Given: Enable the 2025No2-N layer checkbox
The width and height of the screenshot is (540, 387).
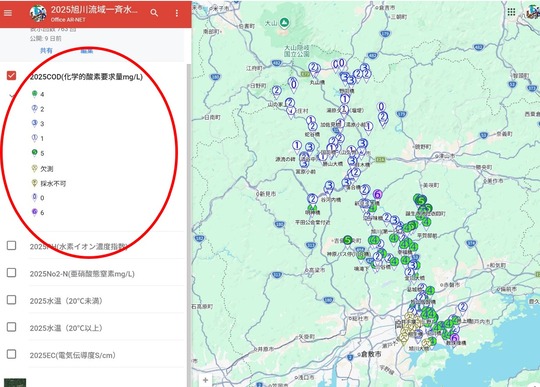Looking at the screenshot, I should coord(11,273).
